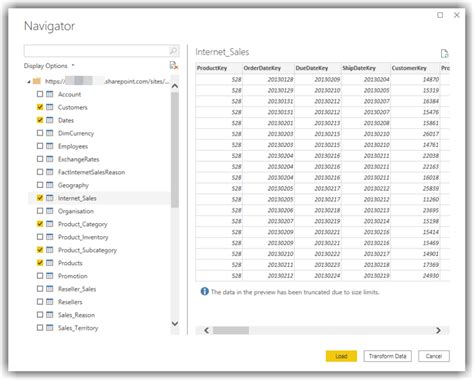Select the ShipDateKey column header
The height and width of the screenshot is (380, 474).
point(366,68)
